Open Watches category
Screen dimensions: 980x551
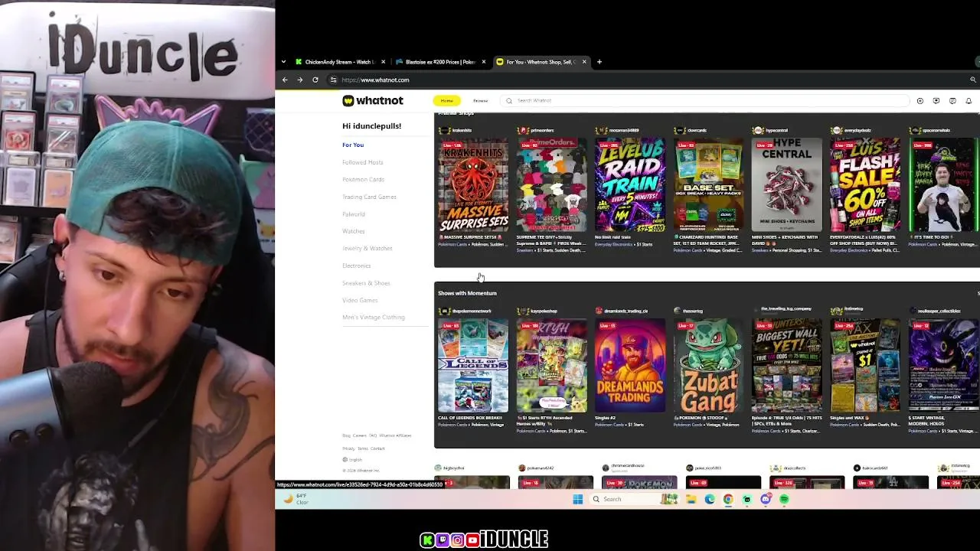354,231
